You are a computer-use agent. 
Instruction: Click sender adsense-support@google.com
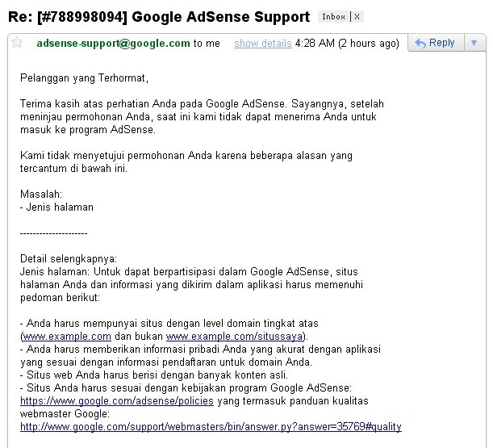[113, 43]
